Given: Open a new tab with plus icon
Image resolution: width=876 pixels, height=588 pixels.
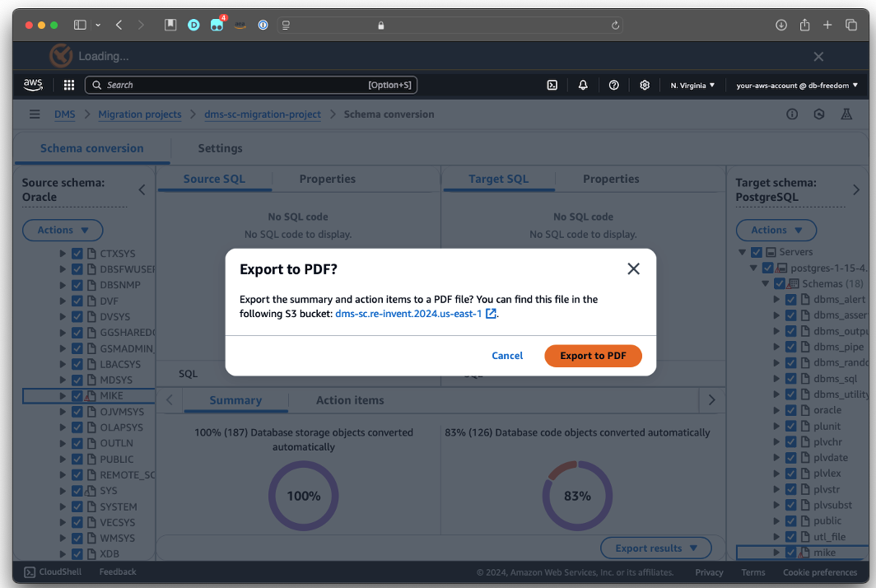Looking at the screenshot, I should pyautogui.click(x=827, y=25).
